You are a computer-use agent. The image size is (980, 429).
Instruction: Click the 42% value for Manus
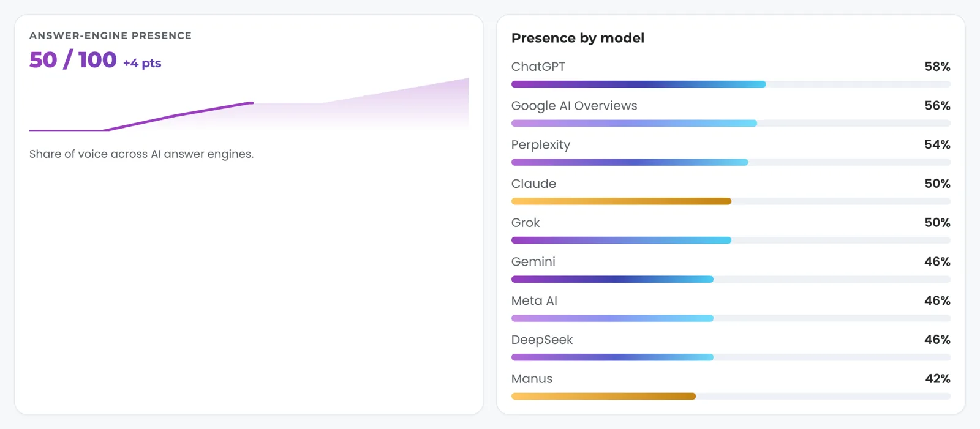click(937, 379)
